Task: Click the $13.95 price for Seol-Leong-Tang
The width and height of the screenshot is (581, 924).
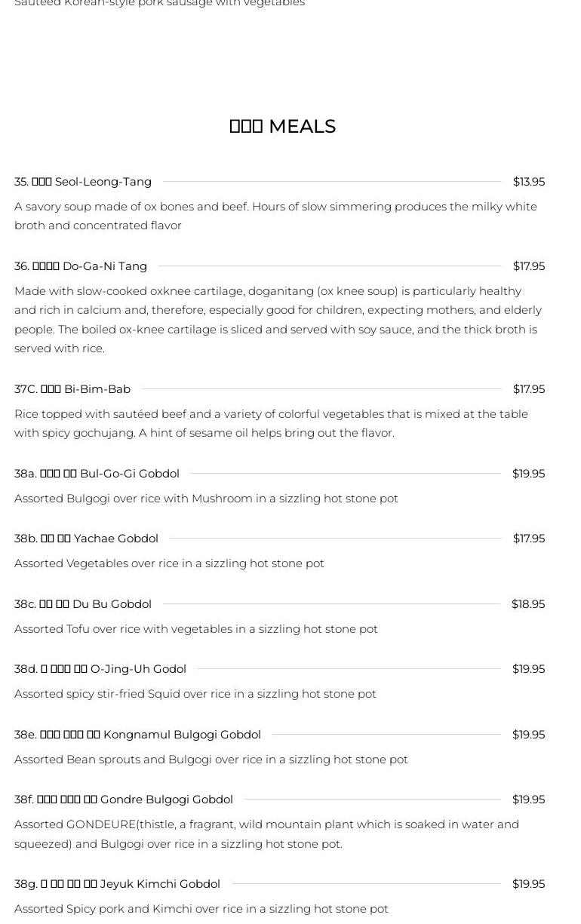Action: [528, 182]
